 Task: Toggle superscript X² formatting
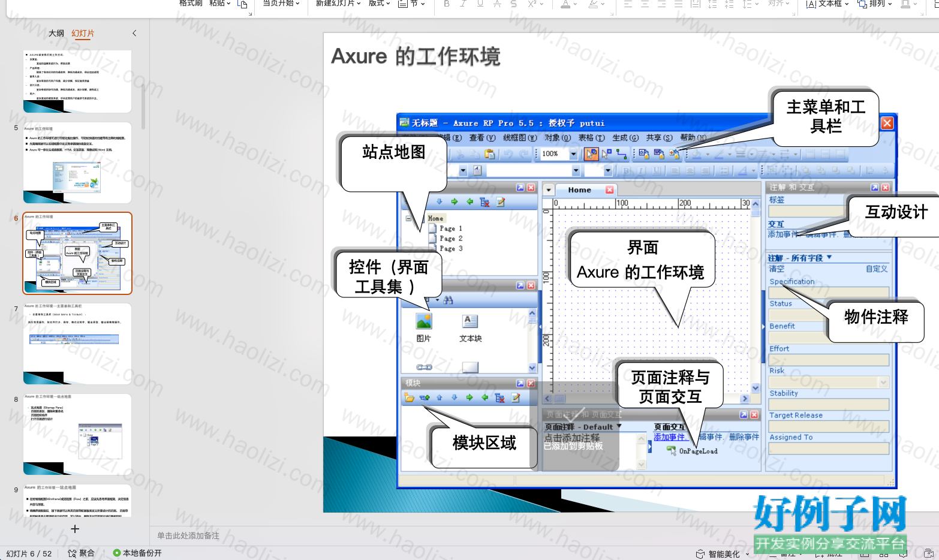point(531,4)
